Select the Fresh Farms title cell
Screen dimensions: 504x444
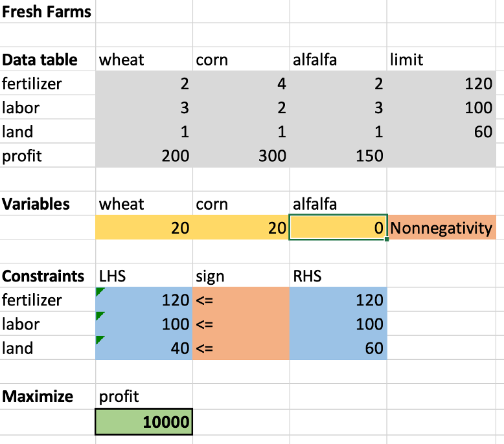point(47,12)
